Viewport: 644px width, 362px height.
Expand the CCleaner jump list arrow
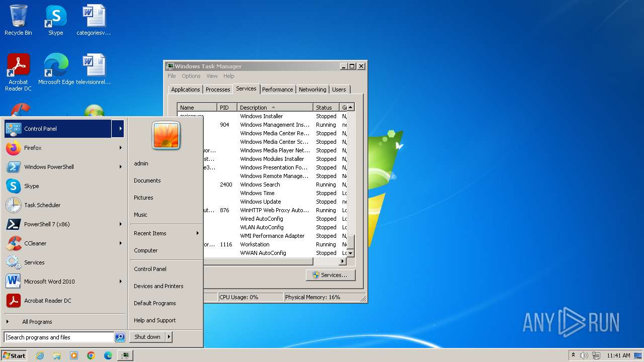pos(120,243)
